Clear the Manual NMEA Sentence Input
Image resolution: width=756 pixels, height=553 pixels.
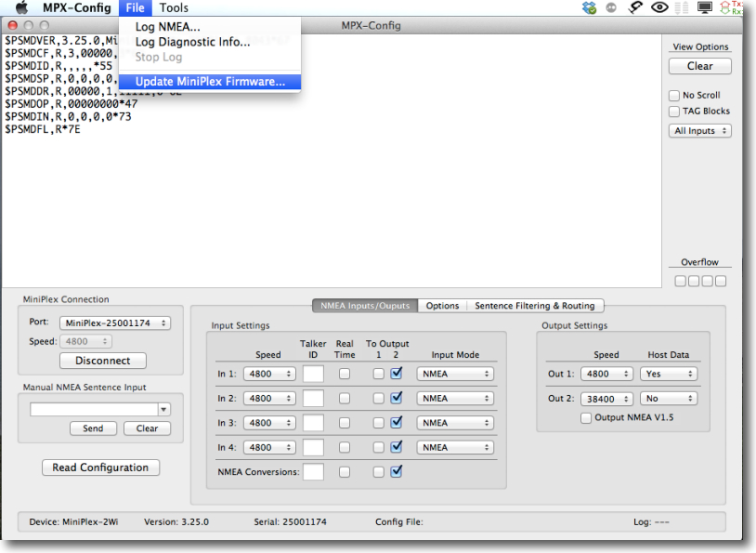point(147,428)
